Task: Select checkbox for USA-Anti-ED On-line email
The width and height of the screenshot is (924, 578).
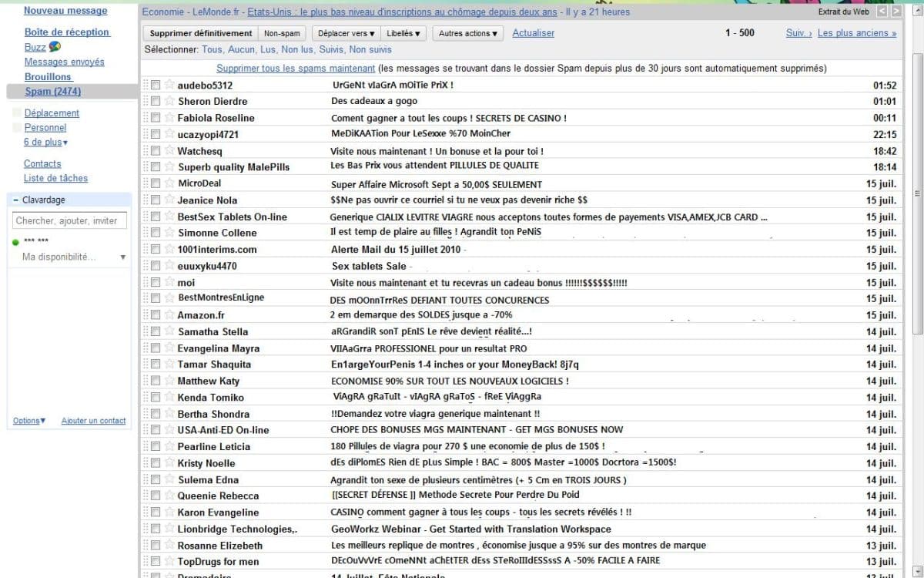Action: pyautogui.click(x=156, y=430)
